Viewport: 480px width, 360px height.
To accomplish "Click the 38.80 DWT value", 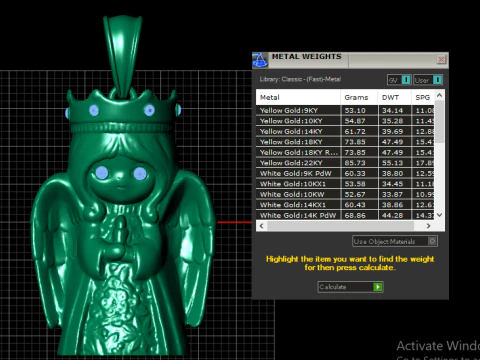I will click(392, 173).
